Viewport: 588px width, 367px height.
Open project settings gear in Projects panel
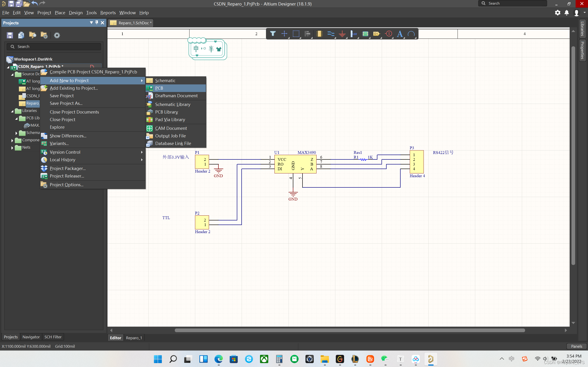coord(57,35)
